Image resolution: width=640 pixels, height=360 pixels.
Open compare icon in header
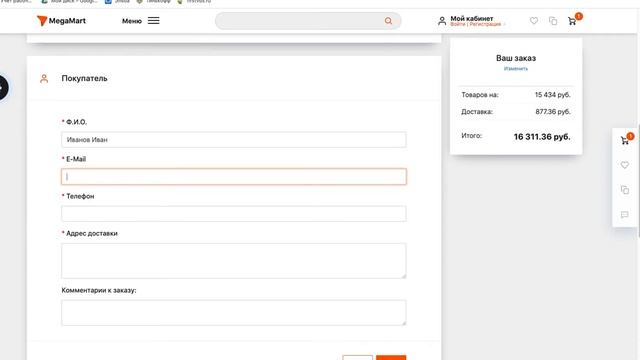click(x=553, y=21)
